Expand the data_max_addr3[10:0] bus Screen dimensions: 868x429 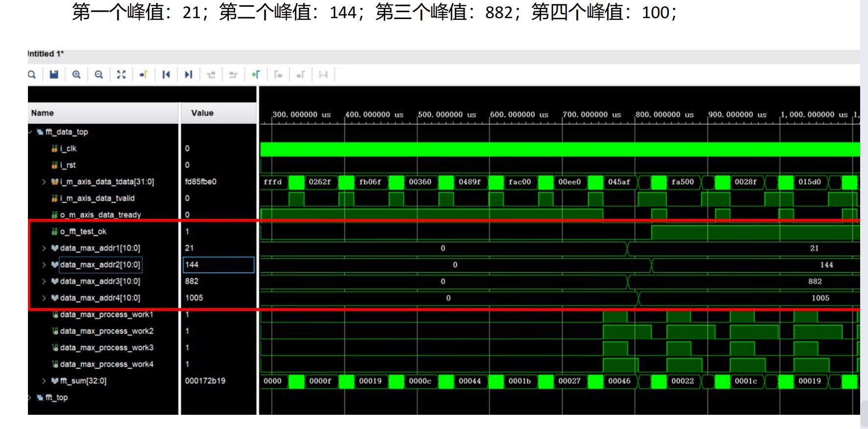(44, 282)
